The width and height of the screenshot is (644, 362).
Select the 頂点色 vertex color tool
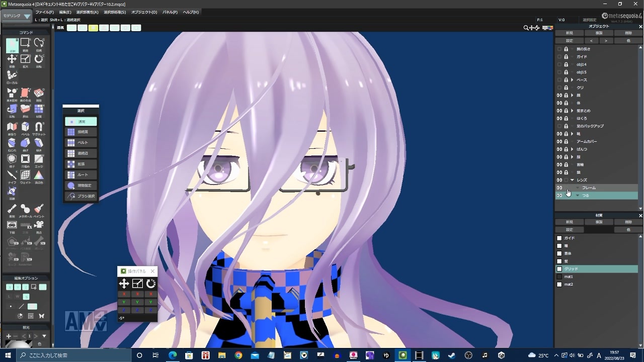(x=39, y=177)
